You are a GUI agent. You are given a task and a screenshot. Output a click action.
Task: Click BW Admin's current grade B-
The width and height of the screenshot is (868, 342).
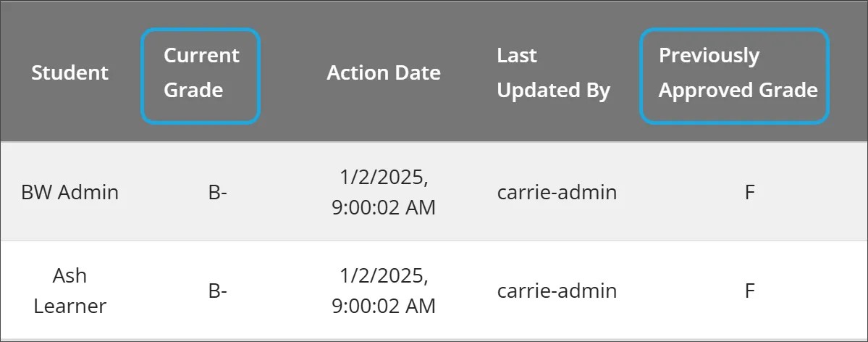pos(217,192)
